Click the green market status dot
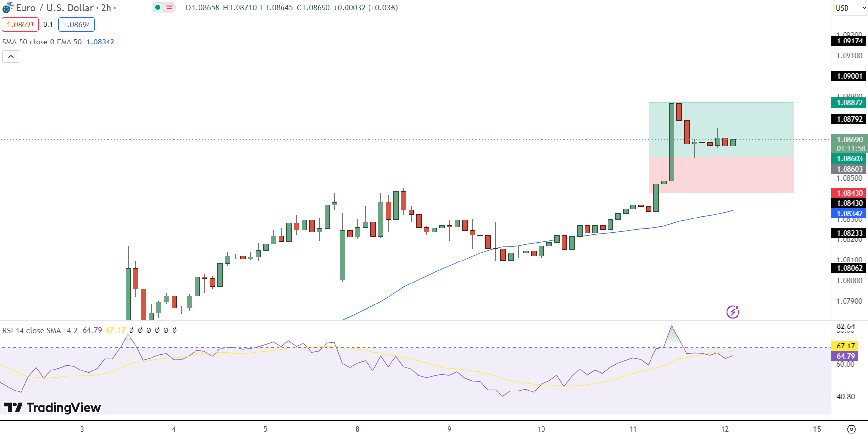The width and height of the screenshot is (868, 435). (x=158, y=7)
